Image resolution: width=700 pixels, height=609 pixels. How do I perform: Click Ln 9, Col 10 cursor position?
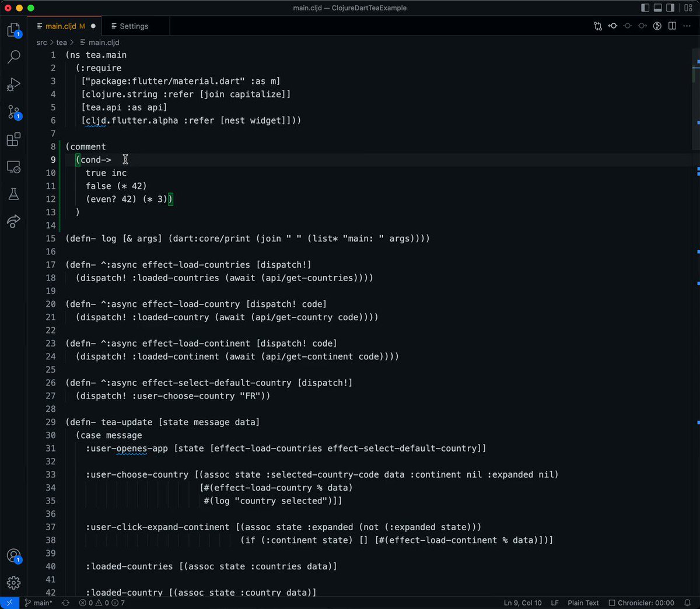523,603
